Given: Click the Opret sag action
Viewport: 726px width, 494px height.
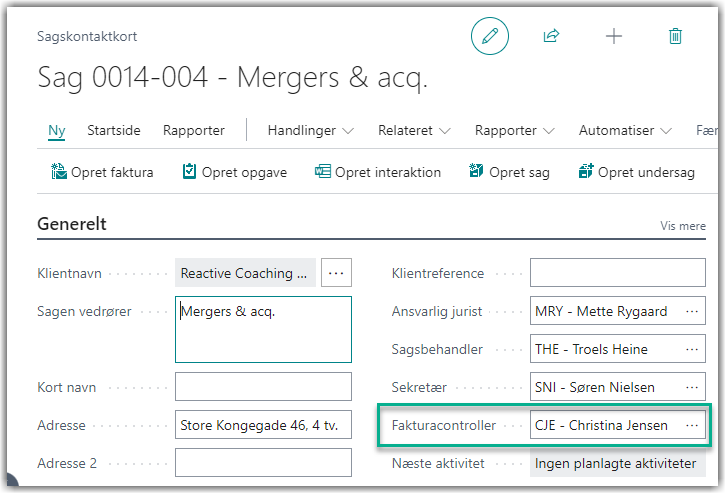Looking at the screenshot, I should pyautogui.click(x=509, y=172).
